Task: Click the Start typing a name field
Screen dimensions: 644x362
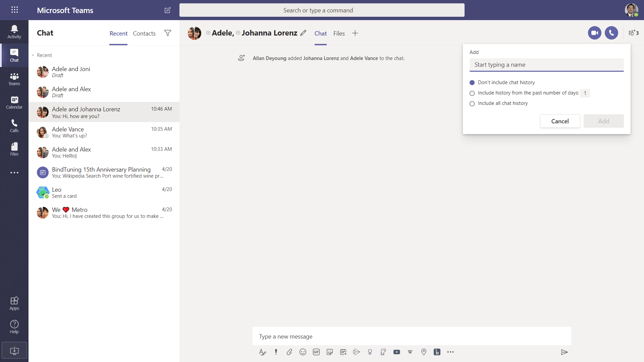Action: [x=546, y=65]
